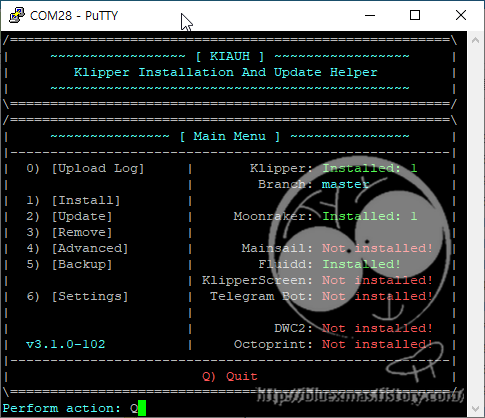
Task: Click the 'Fluidd:' label
Action: 286,264
